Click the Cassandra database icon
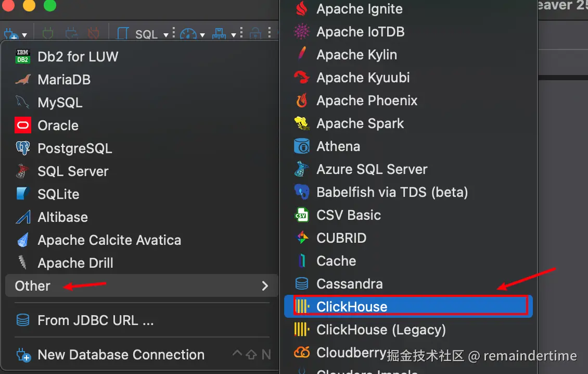 (301, 283)
